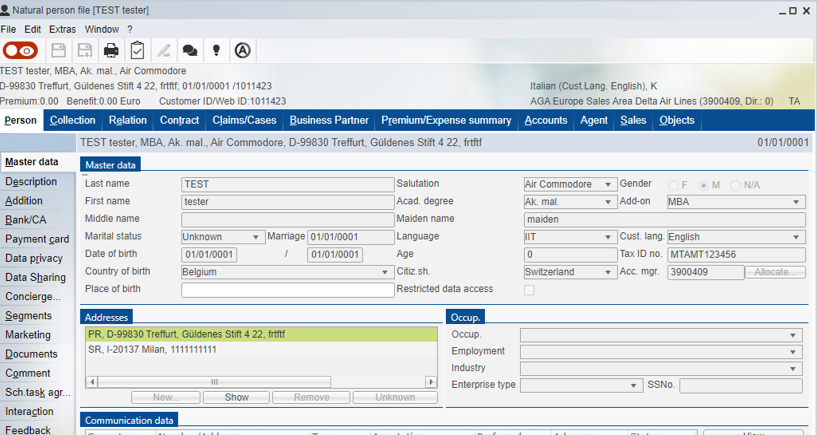Expand the Language IT dropdown
The image size is (818, 435).
tap(608, 237)
